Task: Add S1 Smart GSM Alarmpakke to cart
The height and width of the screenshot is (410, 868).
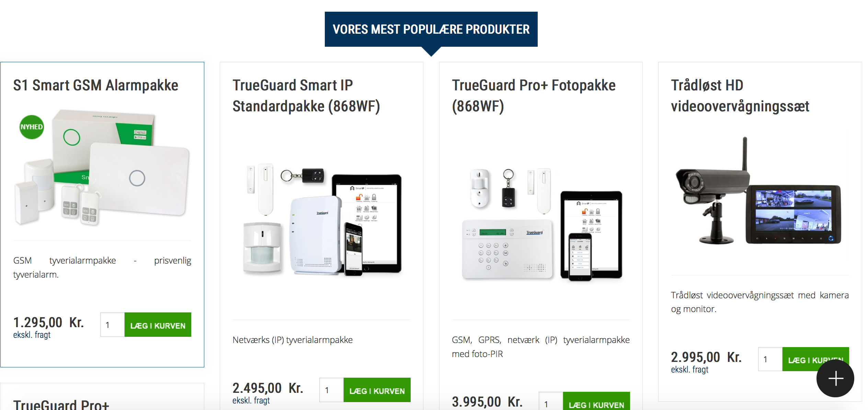Action: coord(158,325)
